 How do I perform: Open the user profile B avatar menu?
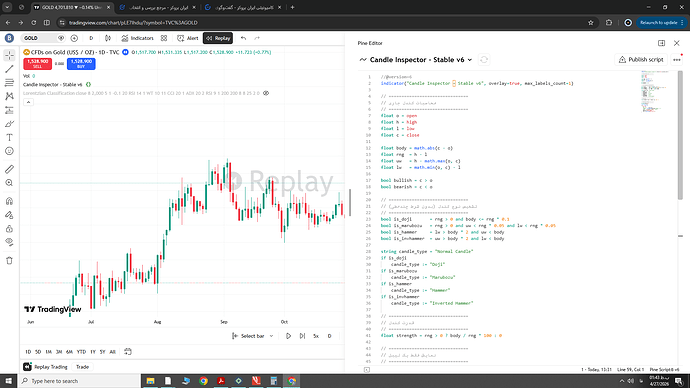coord(9,38)
